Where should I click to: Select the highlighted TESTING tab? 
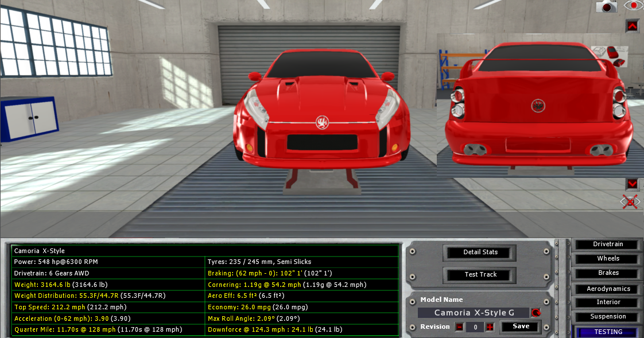(608, 332)
